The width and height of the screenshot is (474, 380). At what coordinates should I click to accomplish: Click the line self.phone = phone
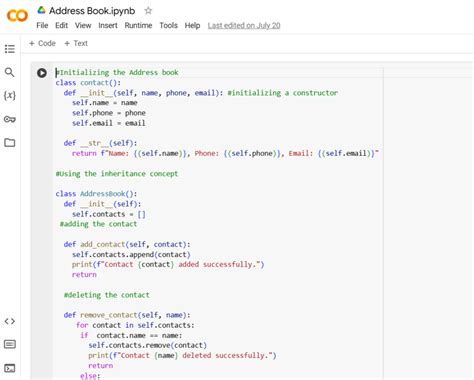point(109,113)
